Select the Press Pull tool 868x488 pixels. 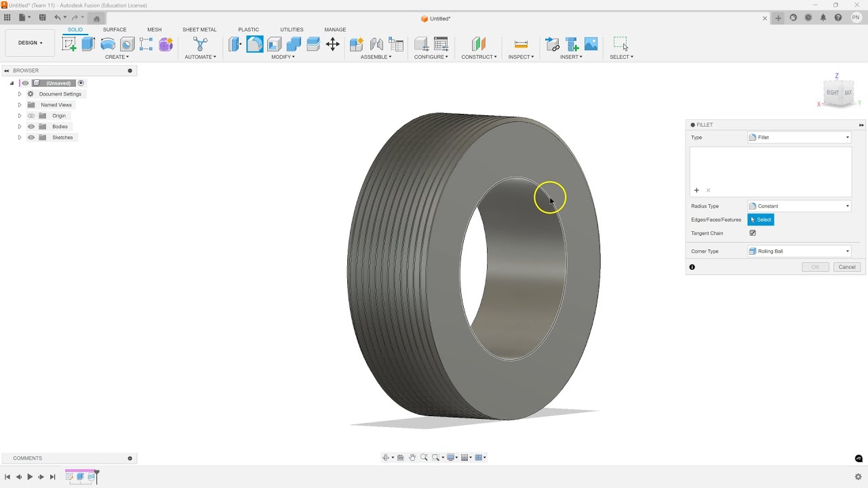click(235, 44)
